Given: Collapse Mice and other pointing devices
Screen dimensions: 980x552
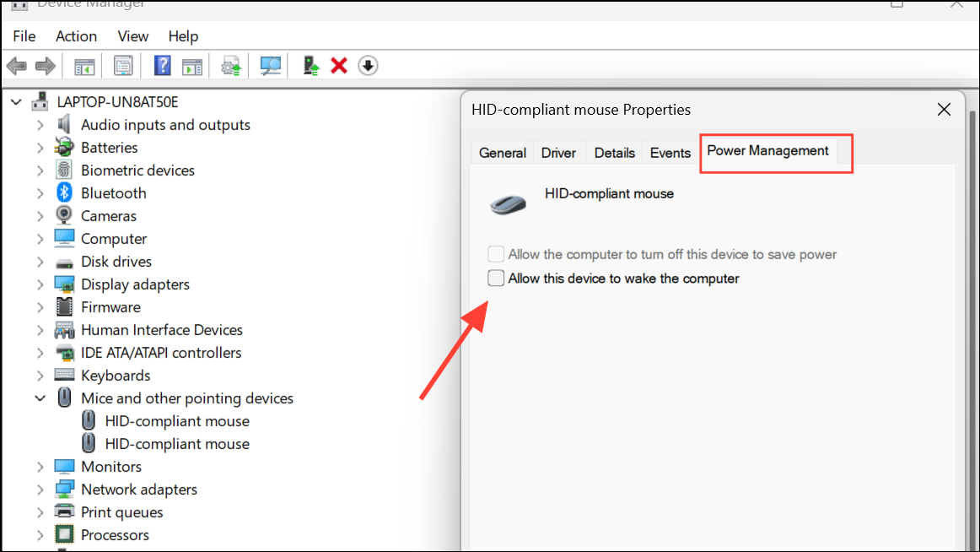Looking at the screenshot, I should click(x=40, y=398).
